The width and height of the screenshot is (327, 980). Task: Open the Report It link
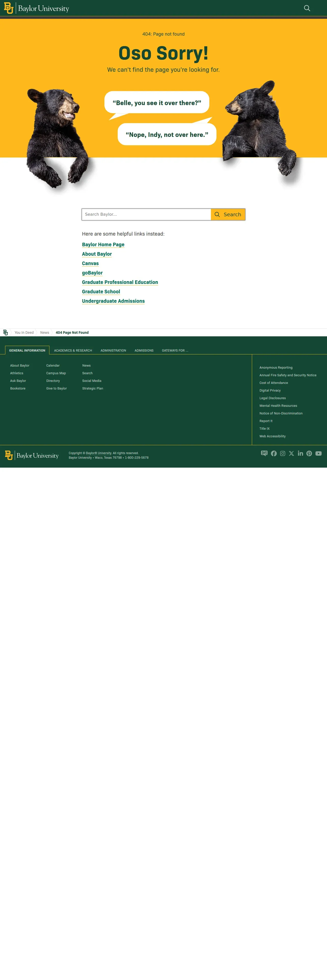266,421
